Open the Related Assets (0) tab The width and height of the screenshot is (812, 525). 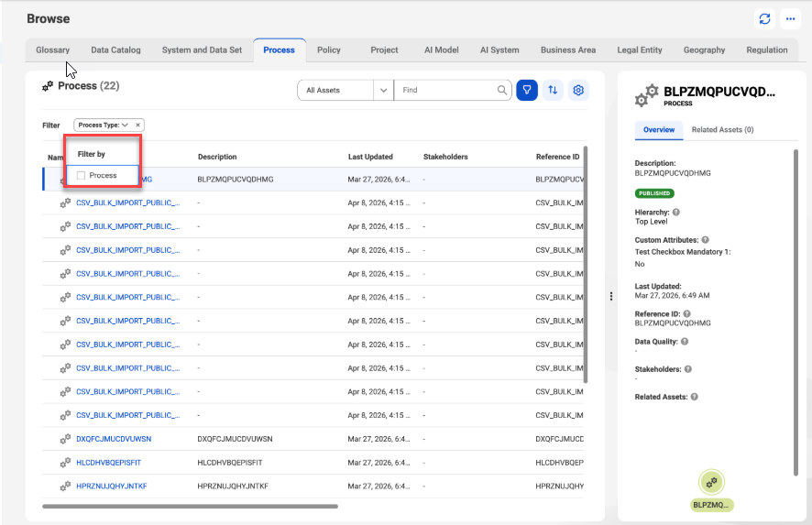pos(722,130)
